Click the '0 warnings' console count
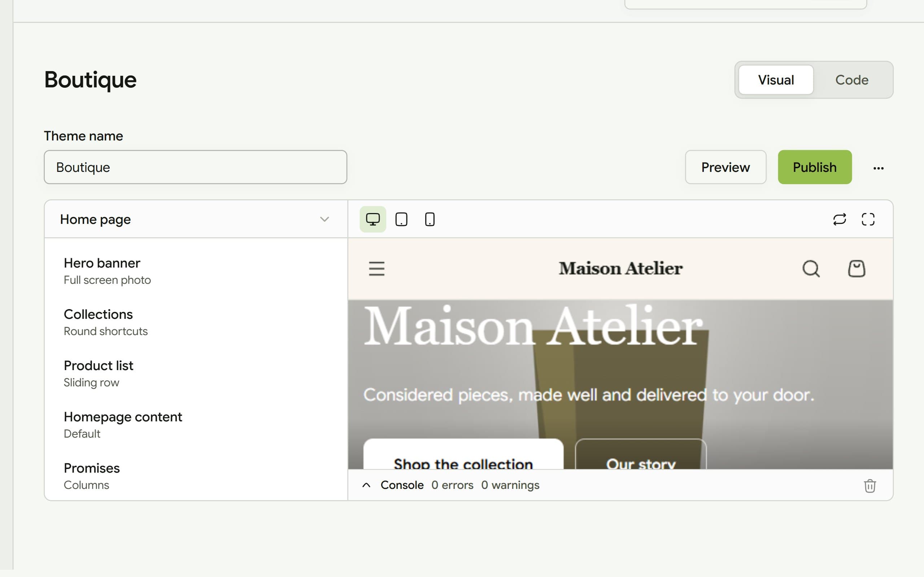The width and height of the screenshot is (924, 577). pos(510,485)
